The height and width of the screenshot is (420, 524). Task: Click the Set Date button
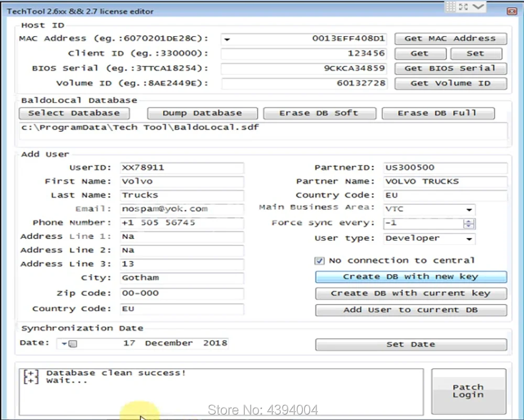[x=411, y=345]
